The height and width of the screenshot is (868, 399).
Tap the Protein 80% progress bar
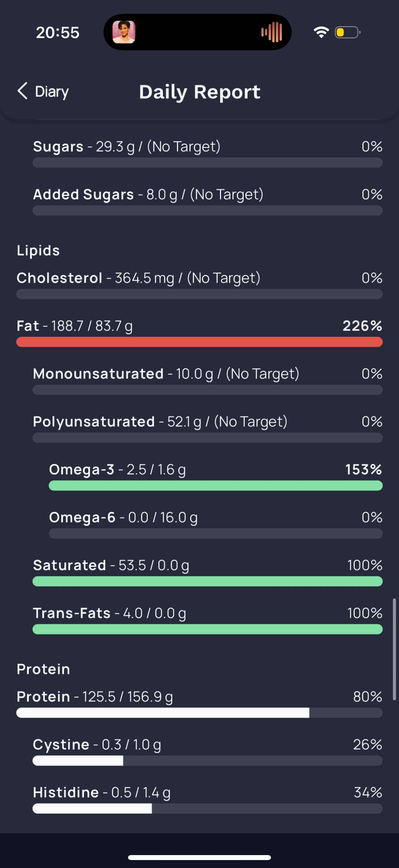click(199, 713)
